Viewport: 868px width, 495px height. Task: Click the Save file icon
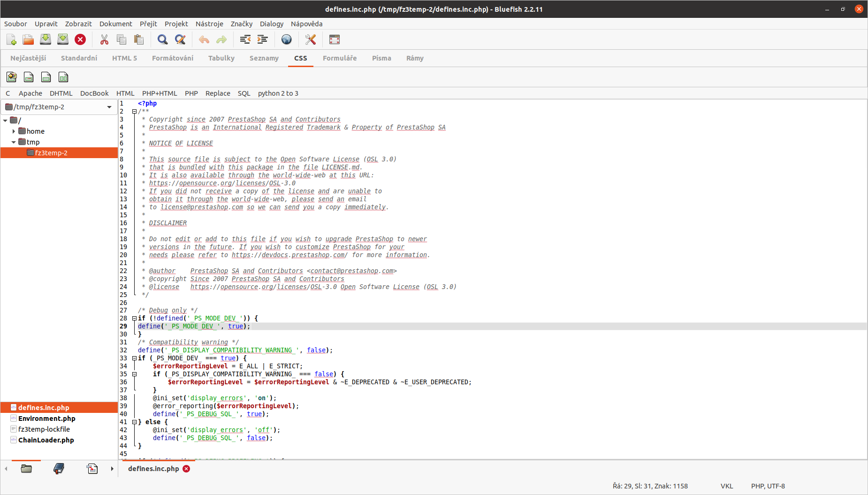[x=46, y=40]
